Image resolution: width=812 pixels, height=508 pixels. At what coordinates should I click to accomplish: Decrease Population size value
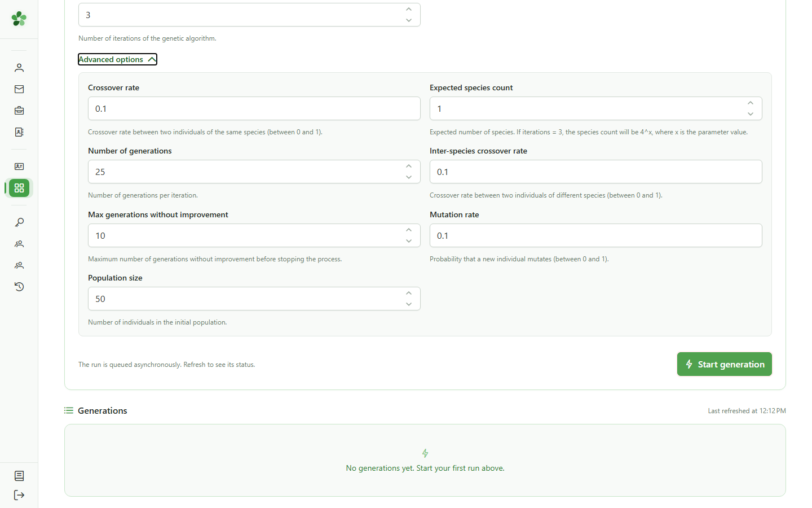click(409, 304)
